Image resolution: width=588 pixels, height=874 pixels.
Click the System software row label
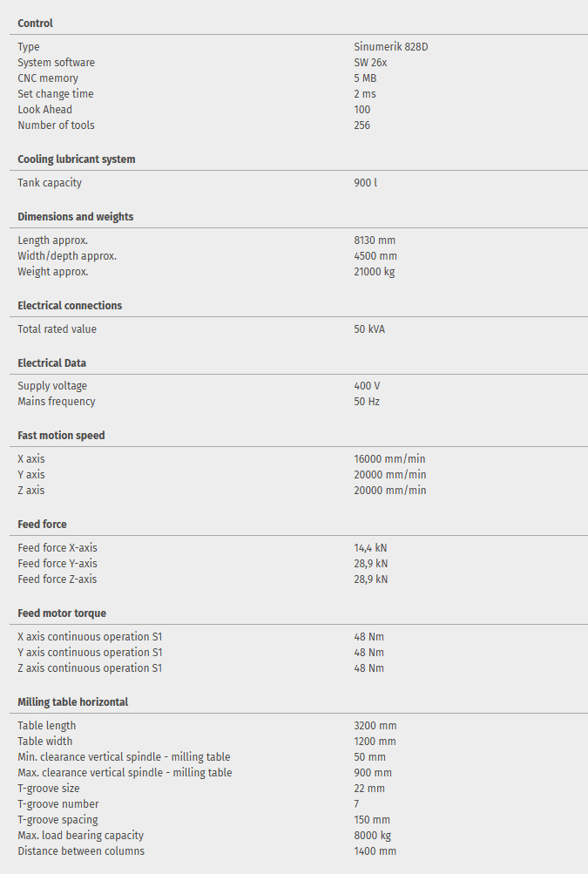(56, 63)
